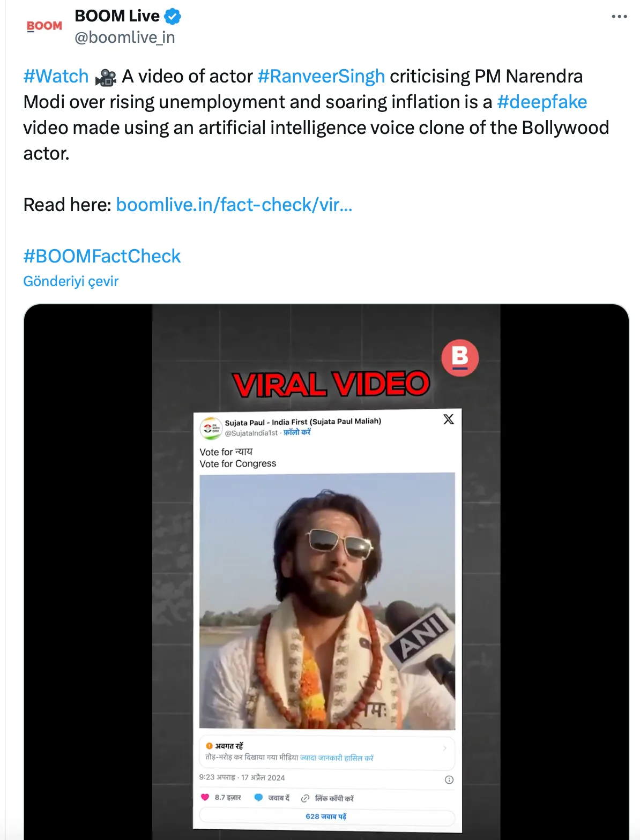Screen dimensions: 640x840
Task: Click the blue verified badge
Action: click(x=173, y=17)
